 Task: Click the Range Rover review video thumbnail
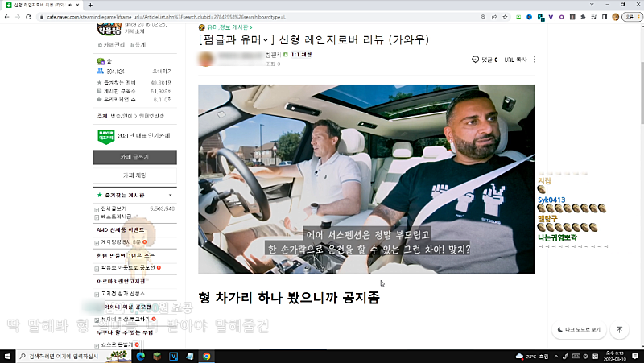pos(366,179)
